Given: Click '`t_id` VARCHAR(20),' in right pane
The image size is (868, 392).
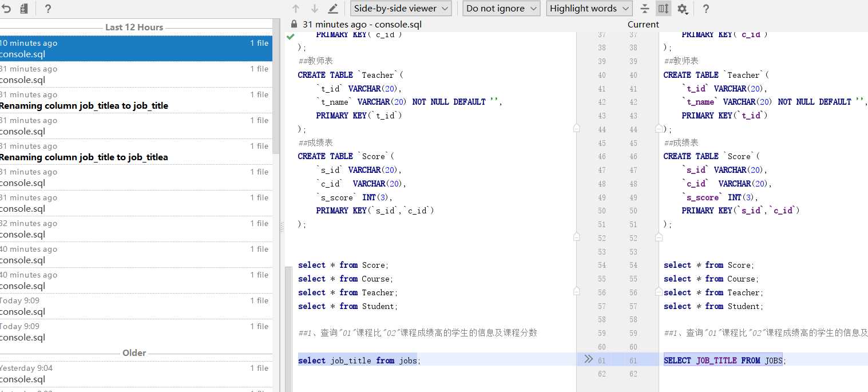Looking at the screenshot, I should pyautogui.click(x=724, y=89).
